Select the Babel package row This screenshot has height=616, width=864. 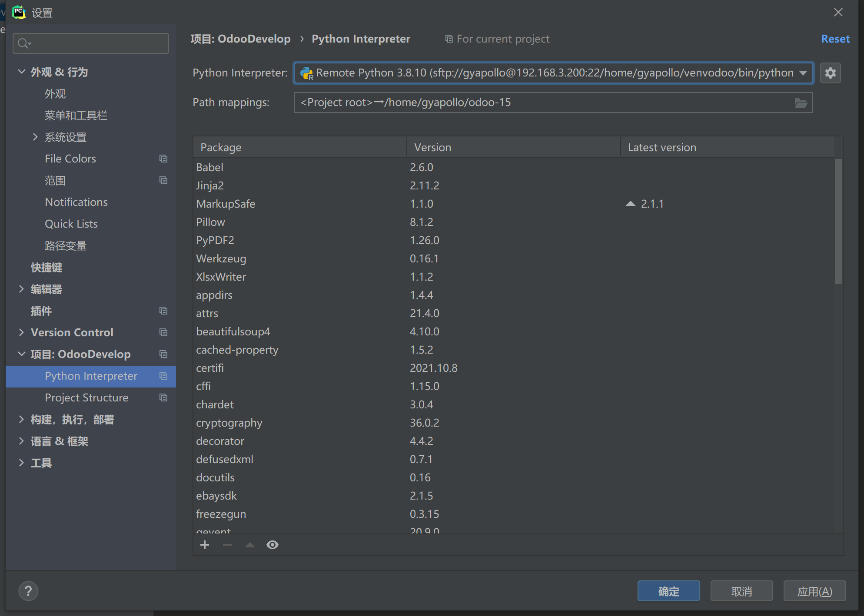(514, 167)
